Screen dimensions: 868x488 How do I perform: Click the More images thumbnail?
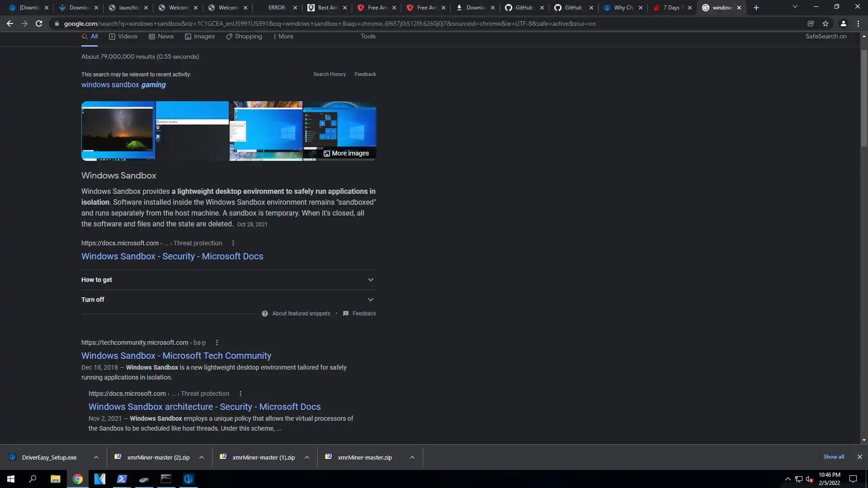(x=346, y=153)
